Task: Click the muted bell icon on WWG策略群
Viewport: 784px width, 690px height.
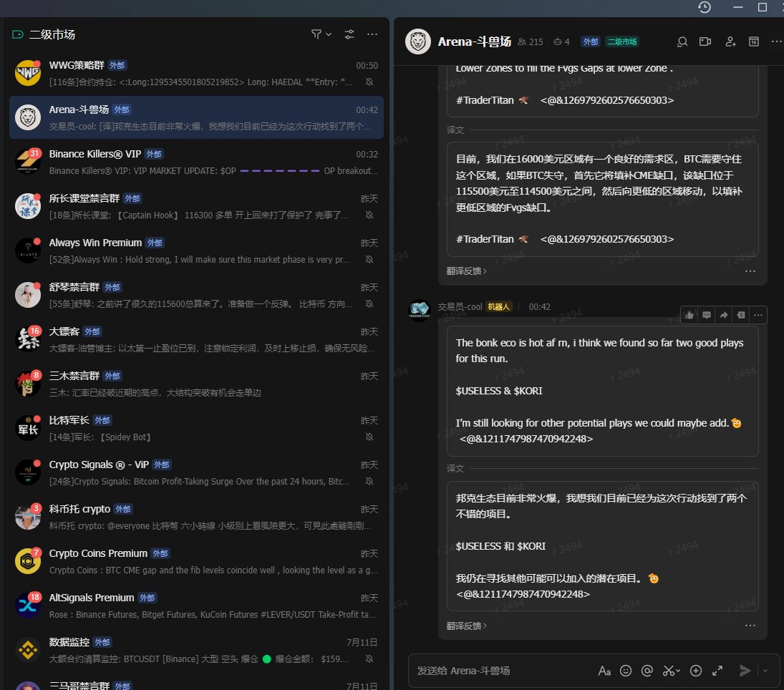Action: [x=369, y=82]
